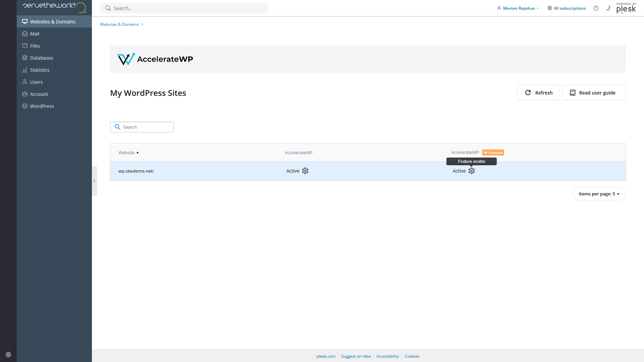The width and height of the screenshot is (644, 362).
Task: Click the Plesk logo
Action: 626,8
